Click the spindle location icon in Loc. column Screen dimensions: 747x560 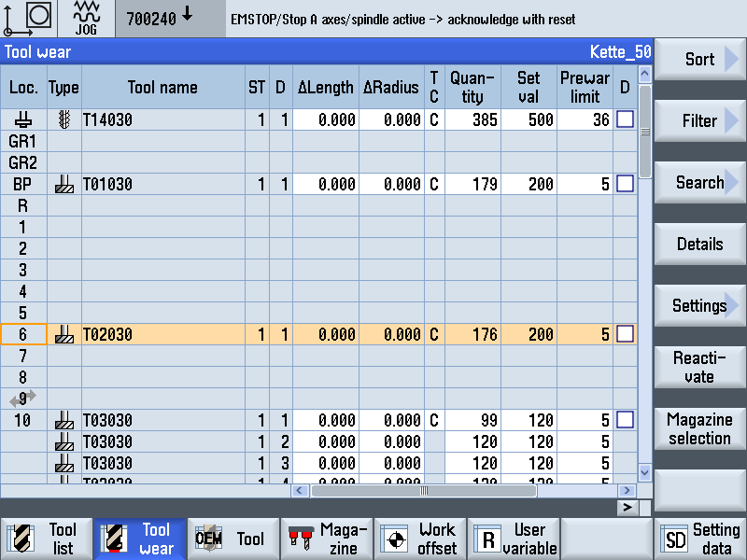click(23, 119)
